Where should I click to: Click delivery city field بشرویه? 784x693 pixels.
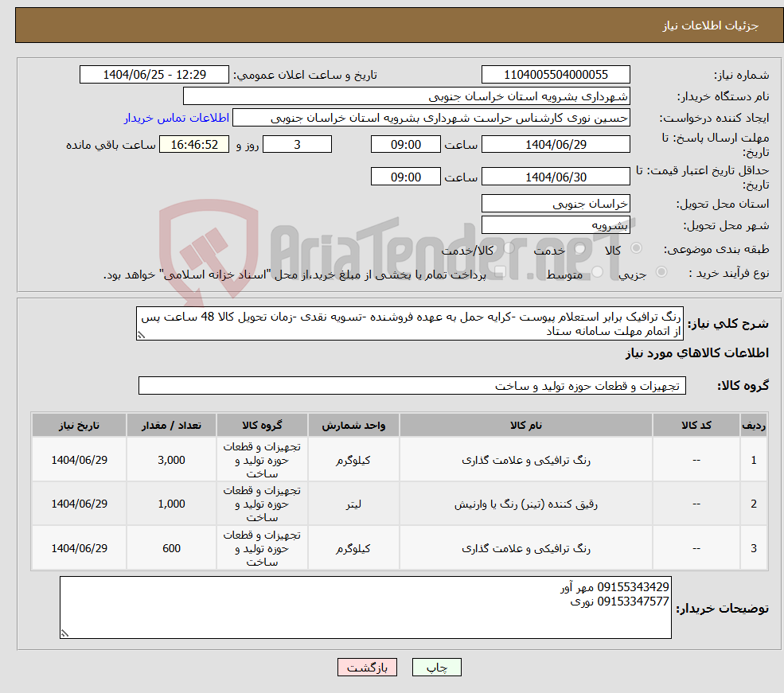[556, 225]
